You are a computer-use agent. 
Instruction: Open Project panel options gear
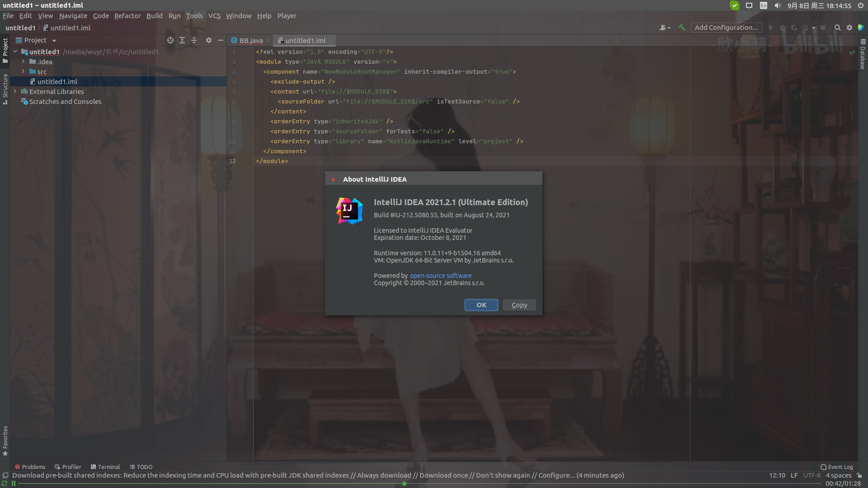(x=208, y=40)
